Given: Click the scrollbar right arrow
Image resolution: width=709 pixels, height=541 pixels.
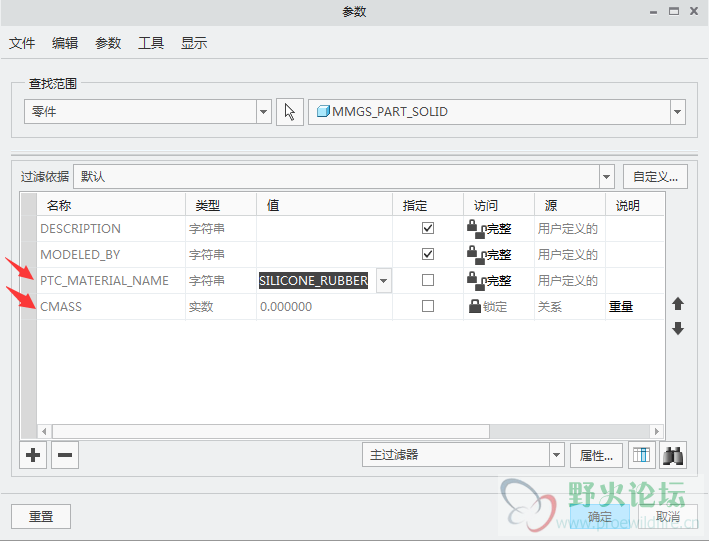Looking at the screenshot, I should pos(657,432).
